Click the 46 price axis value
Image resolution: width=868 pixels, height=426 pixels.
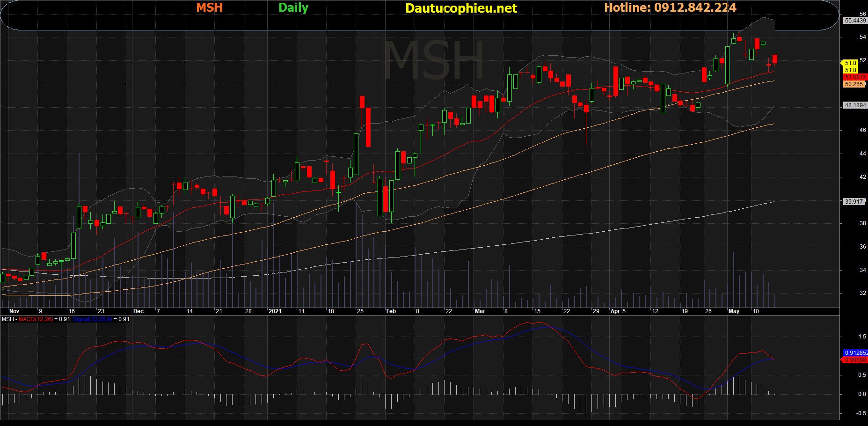click(x=863, y=130)
